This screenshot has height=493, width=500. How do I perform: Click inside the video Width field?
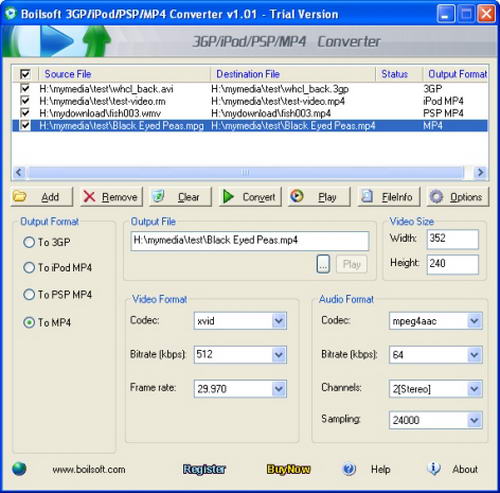pyautogui.click(x=452, y=239)
